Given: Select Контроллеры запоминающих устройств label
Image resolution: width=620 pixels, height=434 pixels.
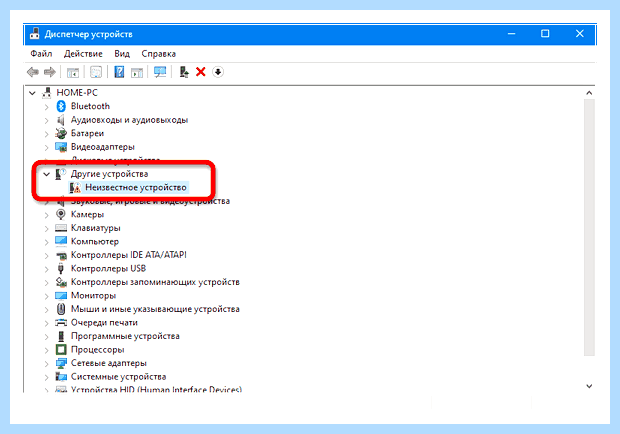Looking at the screenshot, I should tap(155, 282).
